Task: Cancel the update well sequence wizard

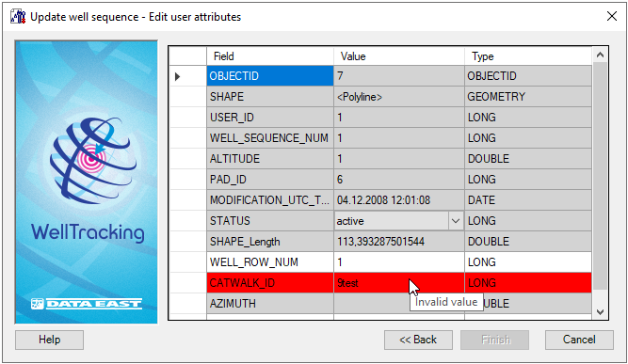Action: (x=579, y=340)
